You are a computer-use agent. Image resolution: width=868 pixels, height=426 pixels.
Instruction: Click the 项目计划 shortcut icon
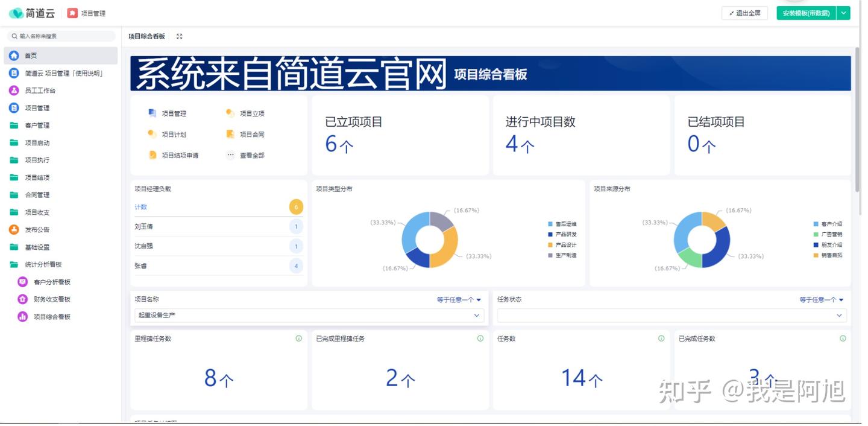pos(153,134)
